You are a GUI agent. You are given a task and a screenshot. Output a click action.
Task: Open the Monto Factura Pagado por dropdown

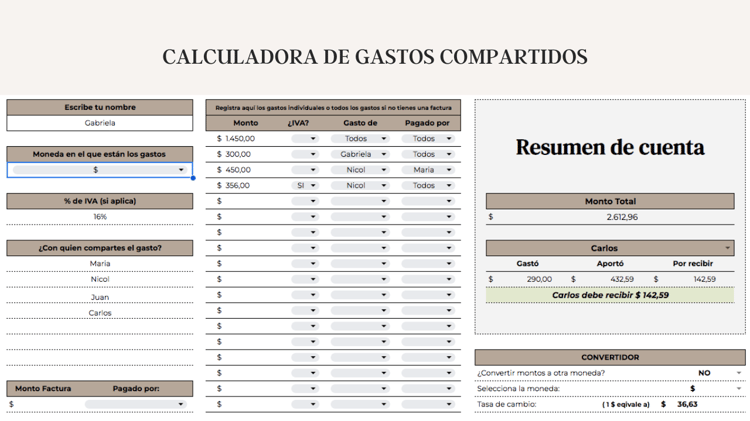[x=135, y=404]
